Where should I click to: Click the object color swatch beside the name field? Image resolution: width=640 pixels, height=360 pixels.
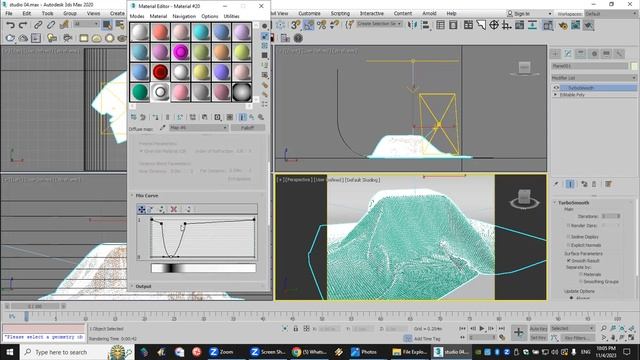[x=634, y=66]
